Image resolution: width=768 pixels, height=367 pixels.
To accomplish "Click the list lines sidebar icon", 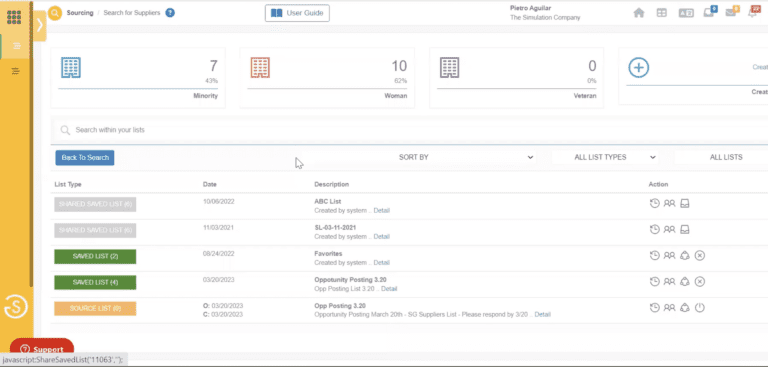I will tap(17, 46).
